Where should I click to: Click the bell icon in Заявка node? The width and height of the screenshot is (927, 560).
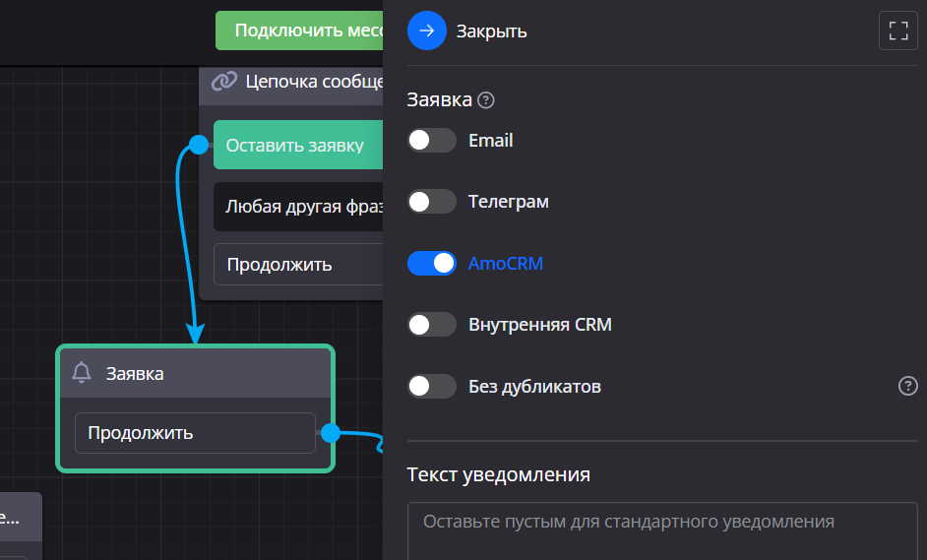tap(83, 373)
